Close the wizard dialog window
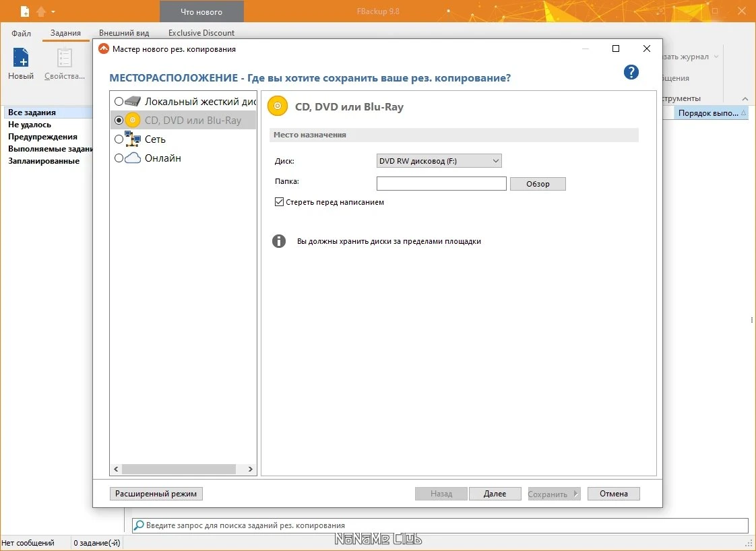 [647, 48]
